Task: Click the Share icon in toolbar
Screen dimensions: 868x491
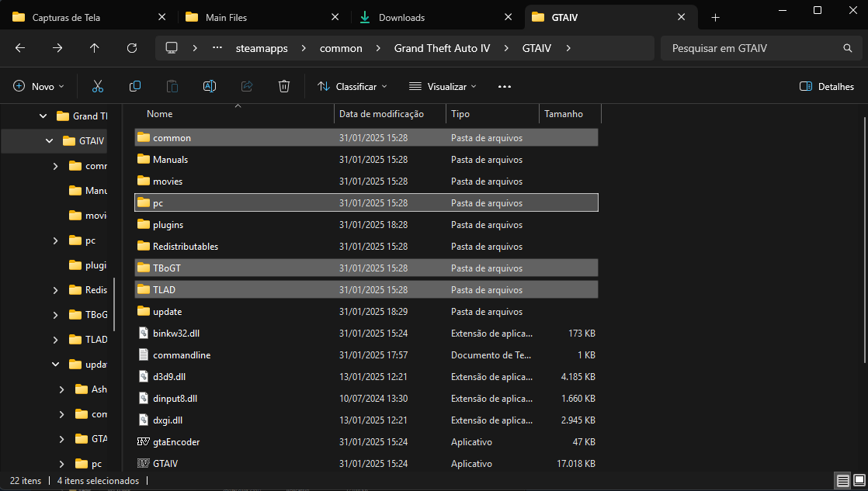Action: pyautogui.click(x=247, y=86)
